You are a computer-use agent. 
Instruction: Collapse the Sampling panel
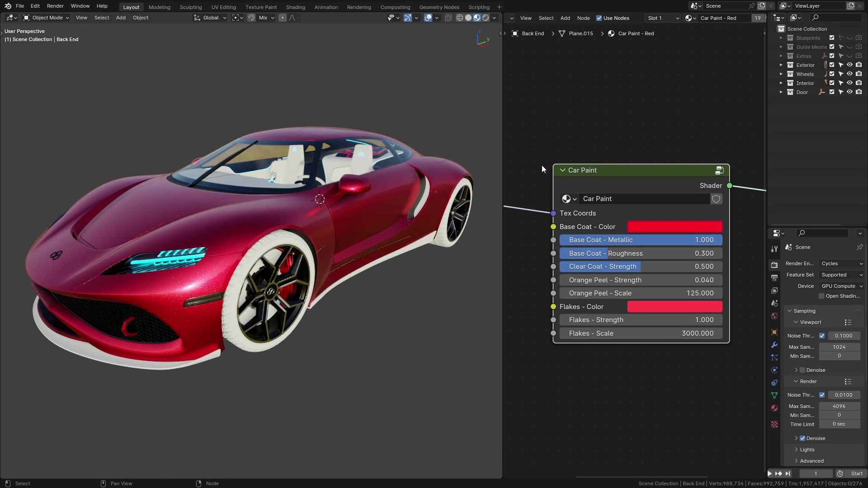coord(790,311)
